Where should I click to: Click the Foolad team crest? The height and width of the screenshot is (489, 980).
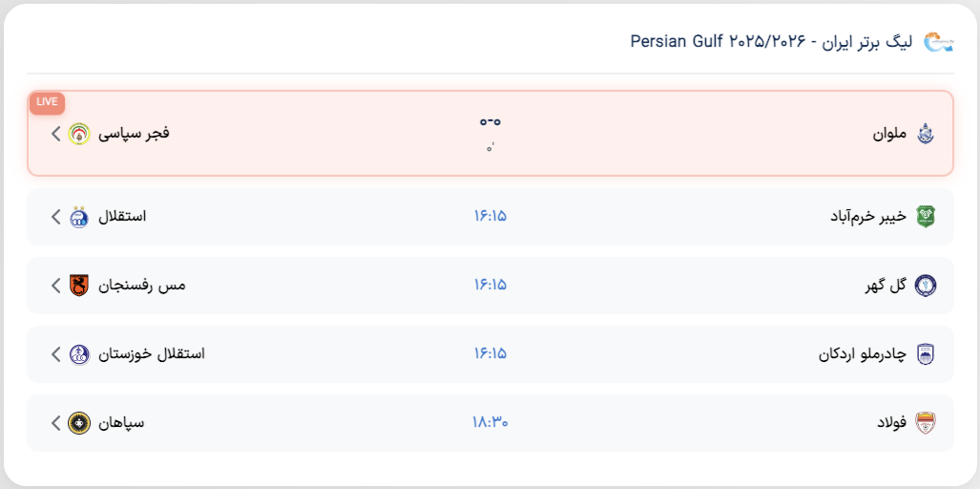[926, 422]
